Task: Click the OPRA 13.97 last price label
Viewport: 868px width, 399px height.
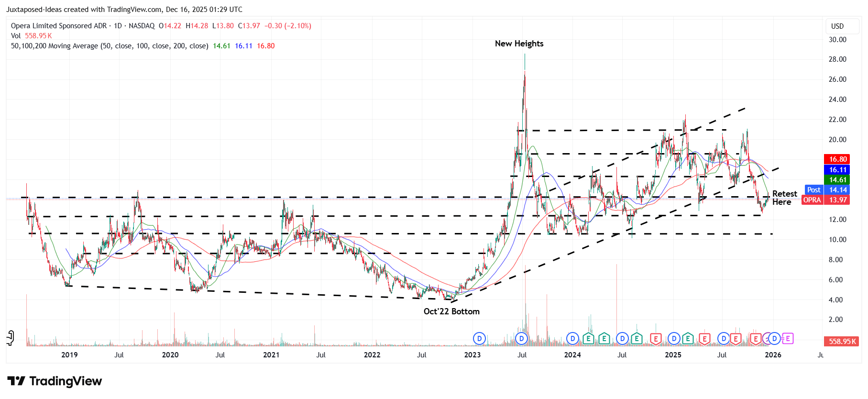Action: (826, 200)
